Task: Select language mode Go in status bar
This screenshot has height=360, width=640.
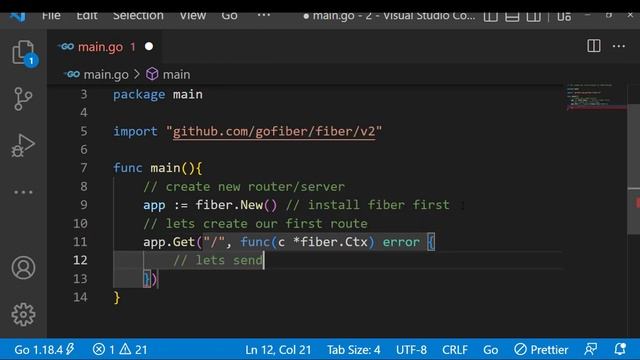Action: 491,350
